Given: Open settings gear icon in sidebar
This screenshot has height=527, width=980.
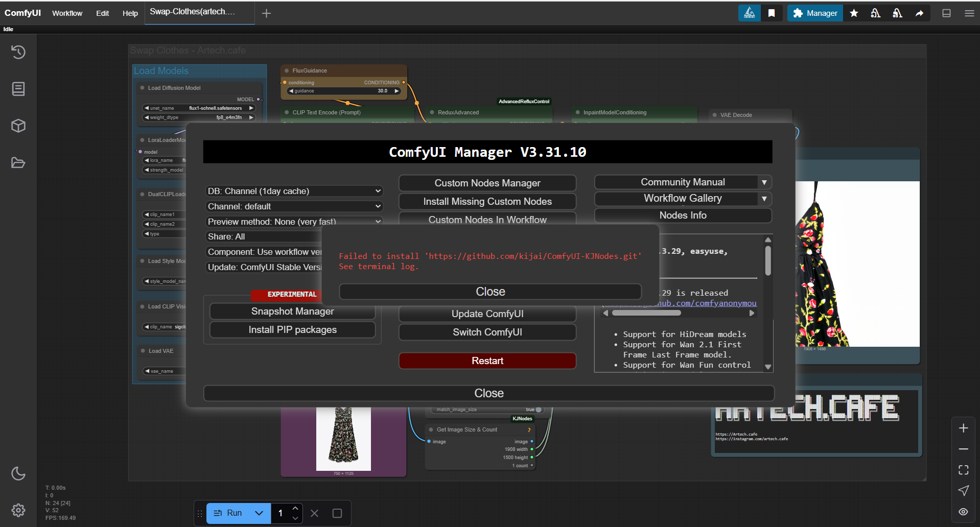Looking at the screenshot, I should (18, 510).
